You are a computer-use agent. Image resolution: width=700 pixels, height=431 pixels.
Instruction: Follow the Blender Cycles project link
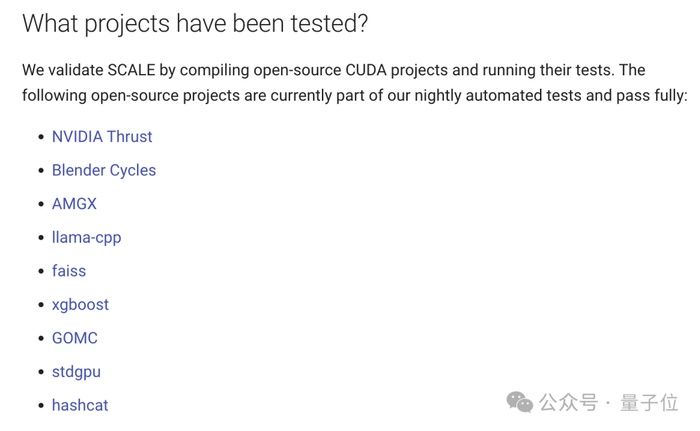pos(104,170)
